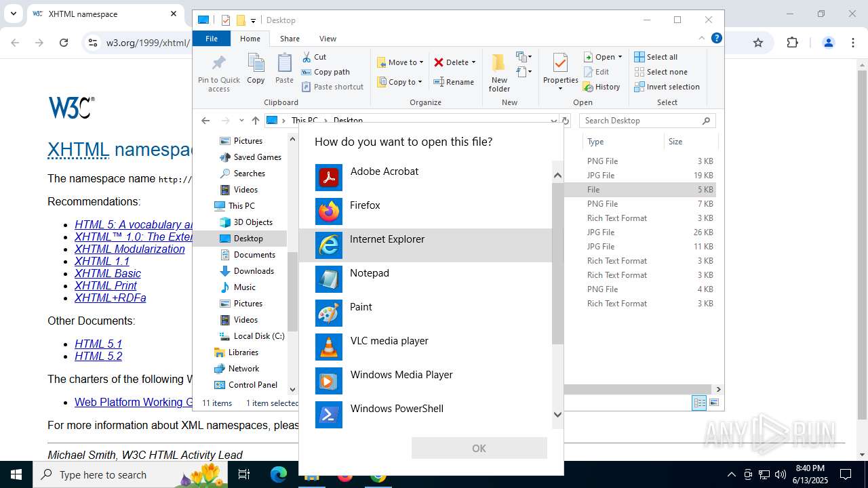Screen dimensions: 868x488
Task: Open the HTML 5.1 link
Action: coord(98,344)
